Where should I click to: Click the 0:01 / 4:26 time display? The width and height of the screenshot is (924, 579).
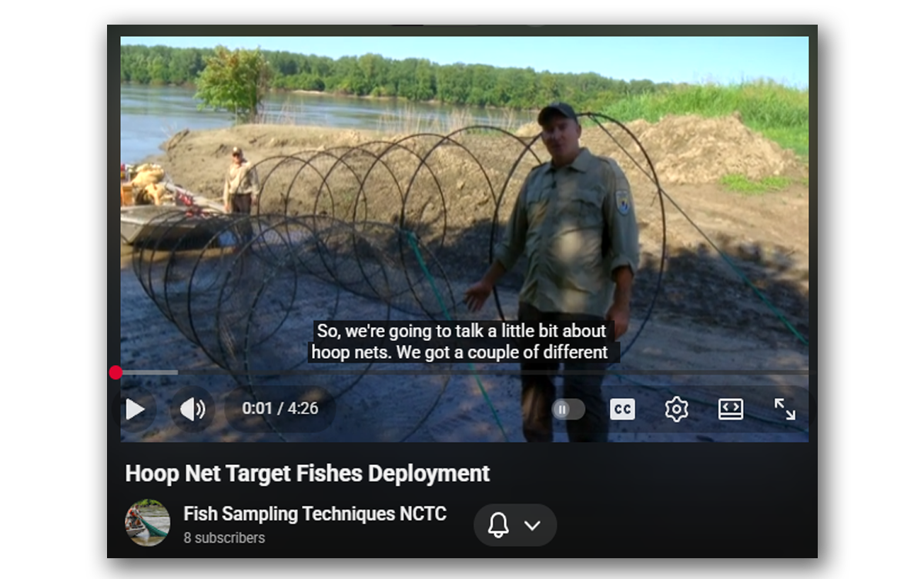click(280, 409)
